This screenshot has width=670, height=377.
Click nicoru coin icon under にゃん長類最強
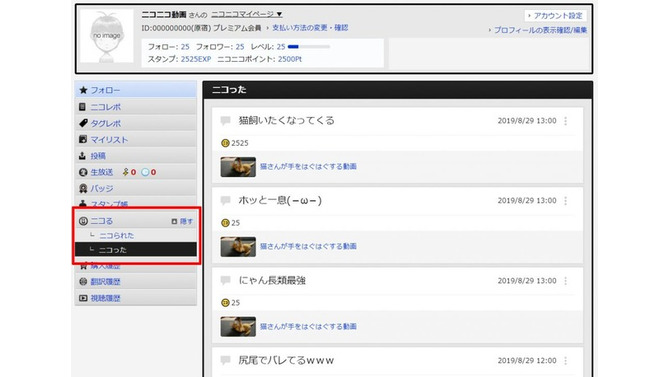click(x=225, y=303)
